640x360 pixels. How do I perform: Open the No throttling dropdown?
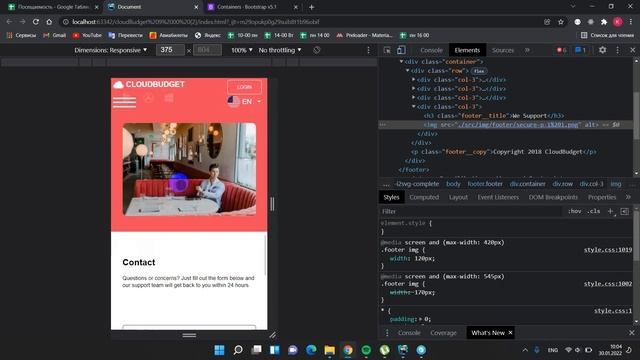pyautogui.click(x=280, y=50)
